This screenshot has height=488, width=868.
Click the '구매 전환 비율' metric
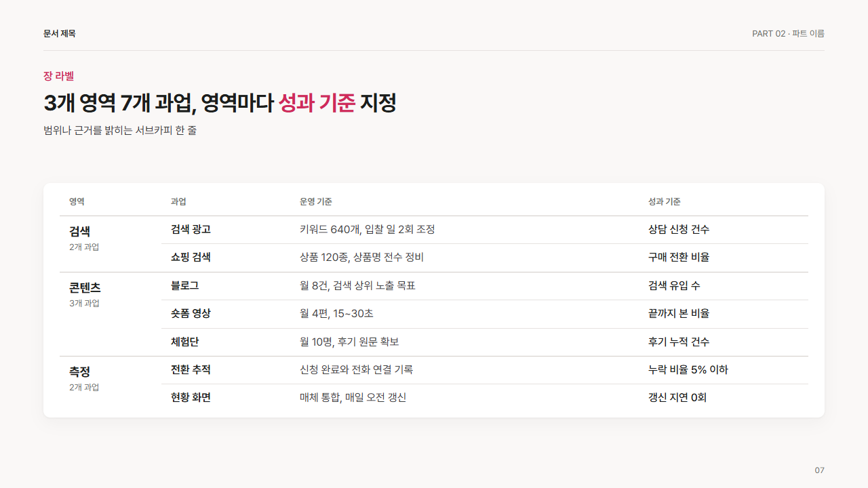[679, 258]
